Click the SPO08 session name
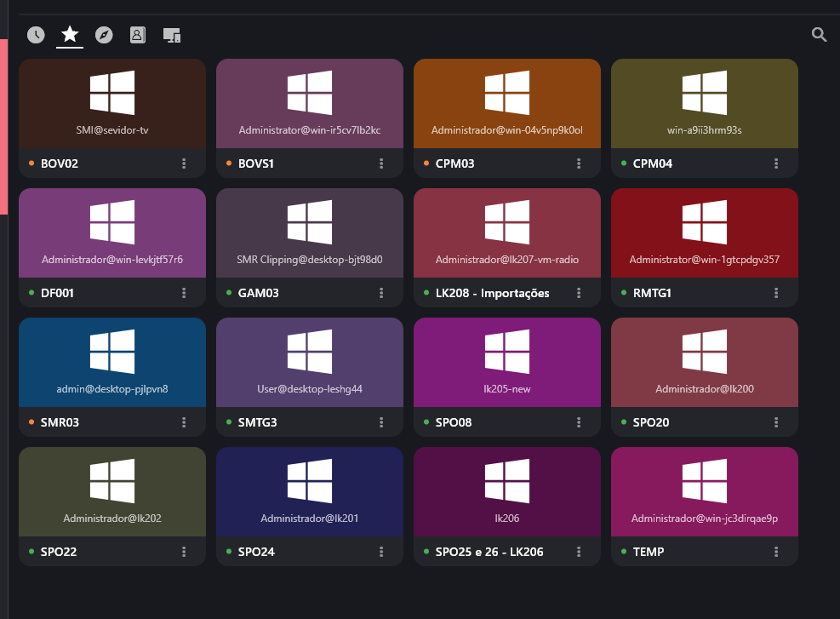The width and height of the screenshot is (840, 619). [x=454, y=422]
